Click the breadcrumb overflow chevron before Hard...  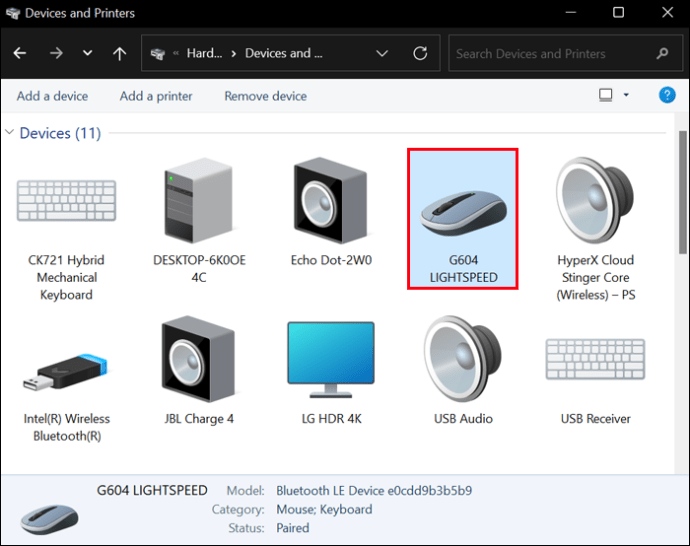176,53
